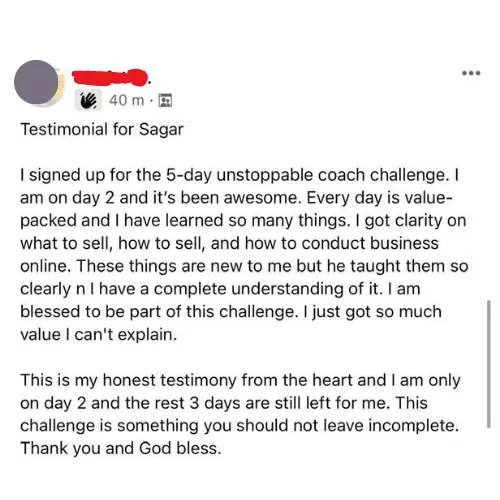This screenshot has height=500, width=500.
Task: Click the waving hand badge icon
Action: pyautogui.click(x=88, y=100)
